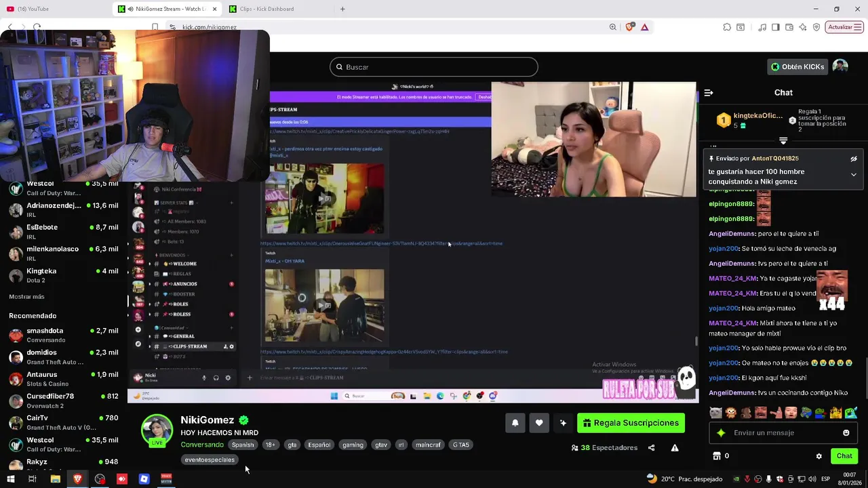Open the taskbar clock showing 00:07
The width and height of the screenshot is (868, 488).
[850, 479]
